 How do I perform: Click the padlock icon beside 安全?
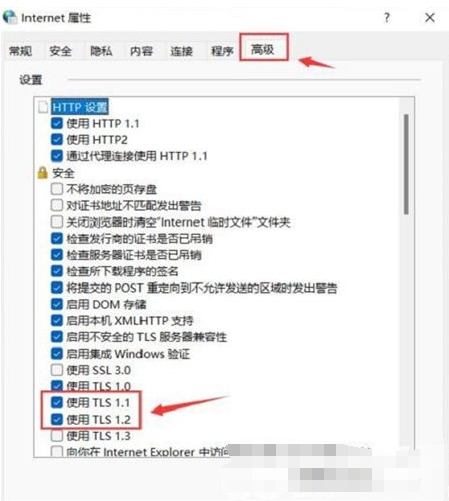43,173
